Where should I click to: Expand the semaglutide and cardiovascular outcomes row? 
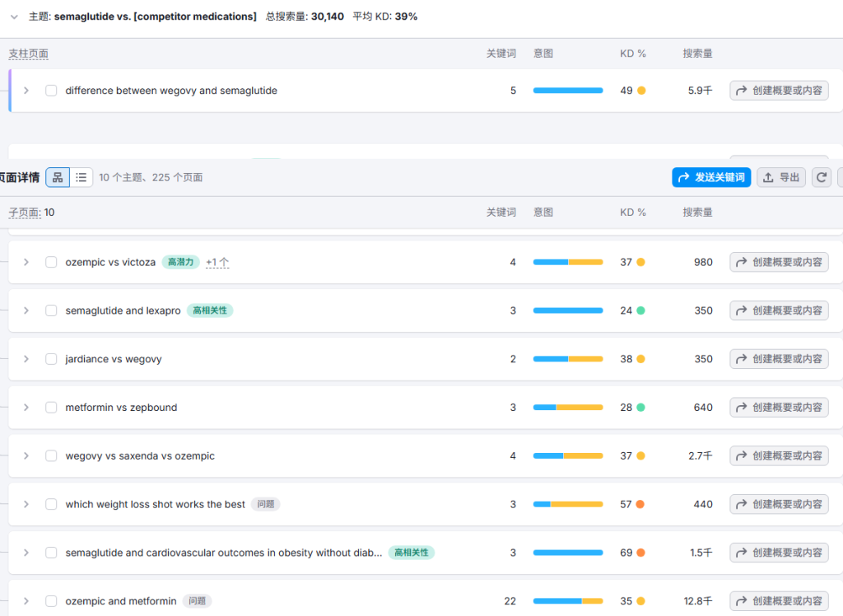tap(26, 553)
